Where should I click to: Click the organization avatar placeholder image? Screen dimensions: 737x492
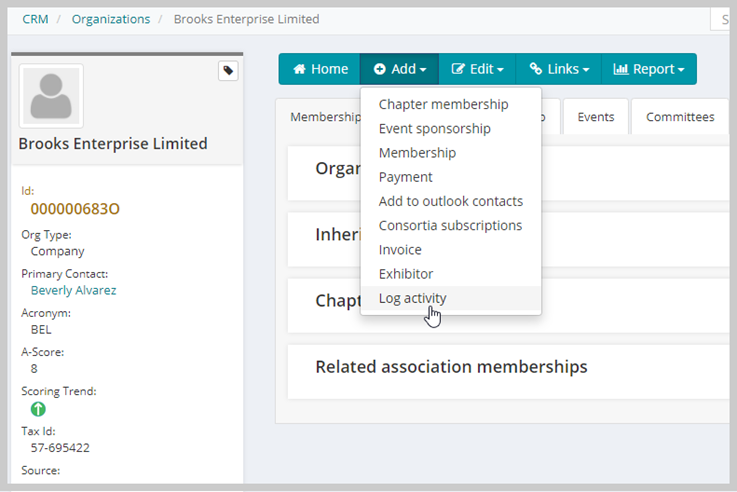(51, 96)
